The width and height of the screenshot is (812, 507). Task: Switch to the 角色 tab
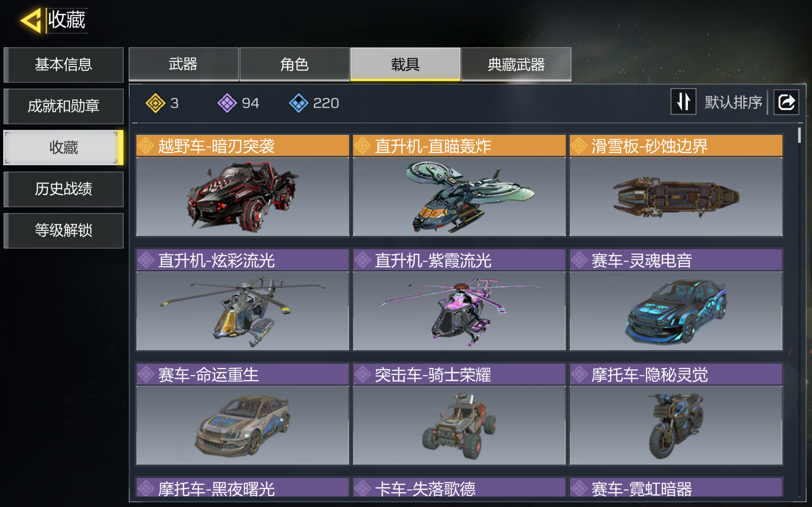pos(294,64)
